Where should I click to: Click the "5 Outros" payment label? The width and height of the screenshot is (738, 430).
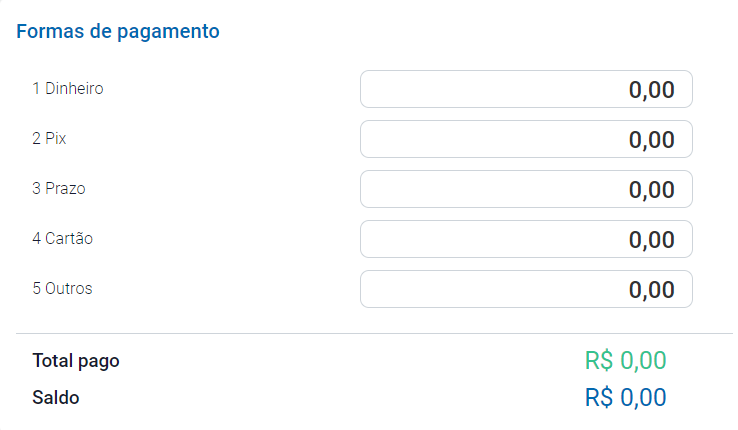(62, 289)
